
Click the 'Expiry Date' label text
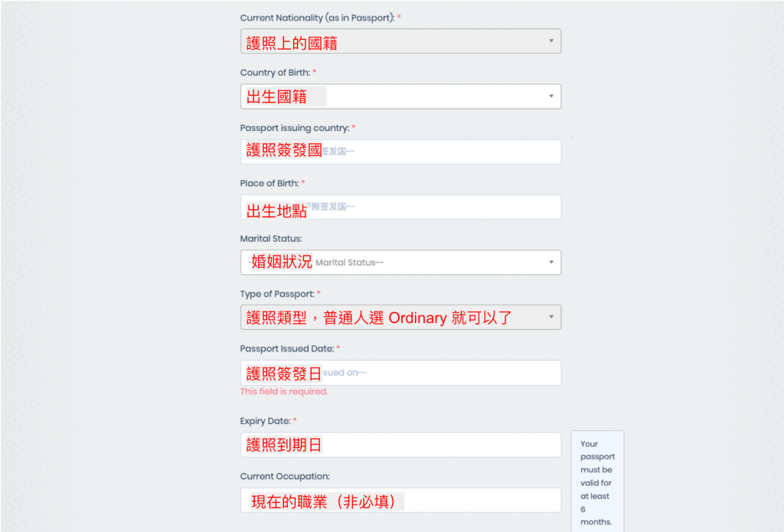264,421
